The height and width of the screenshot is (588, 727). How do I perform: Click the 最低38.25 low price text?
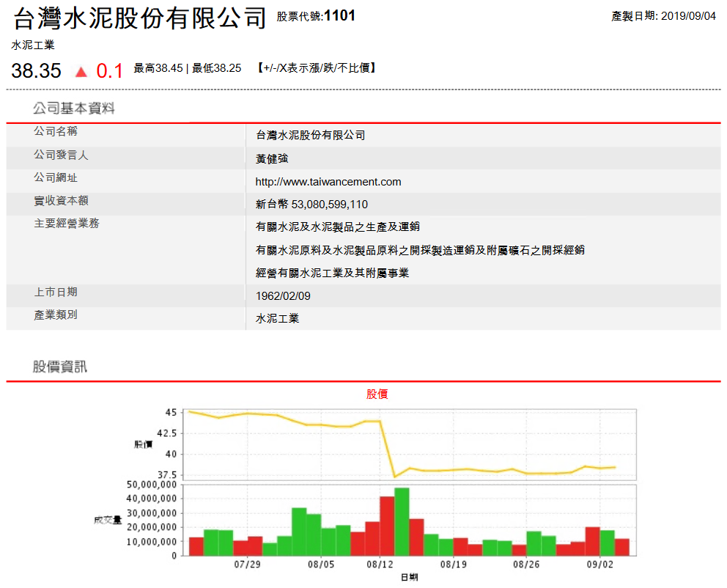pos(216,68)
